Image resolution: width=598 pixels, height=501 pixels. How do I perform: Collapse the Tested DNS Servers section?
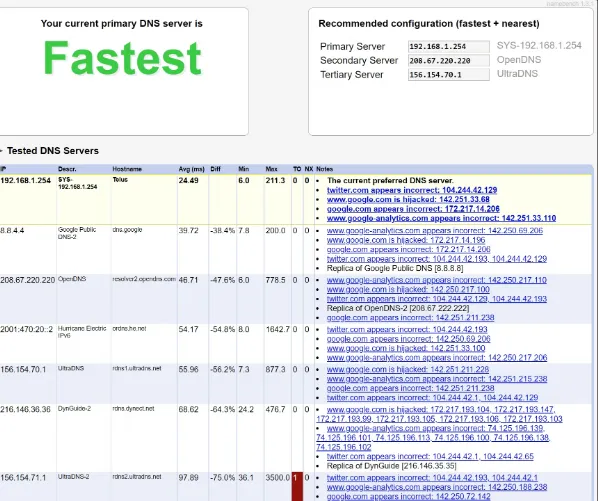pos(2,151)
